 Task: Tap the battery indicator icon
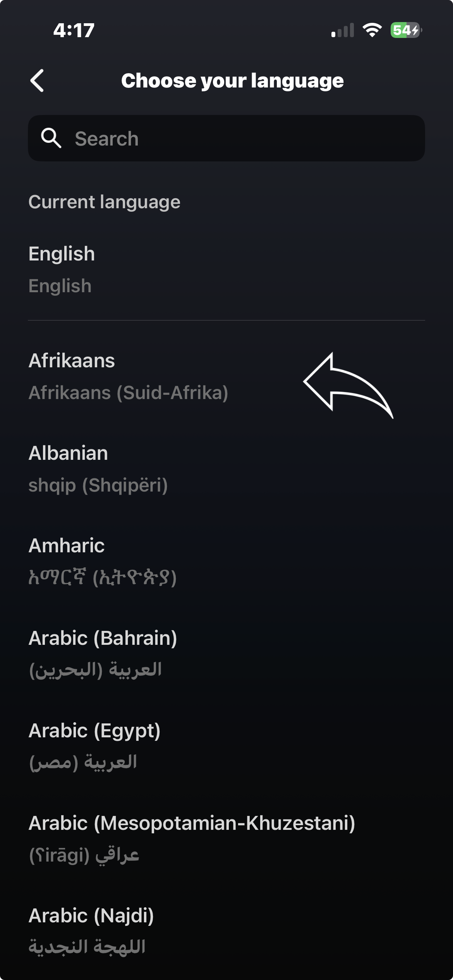point(406,30)
